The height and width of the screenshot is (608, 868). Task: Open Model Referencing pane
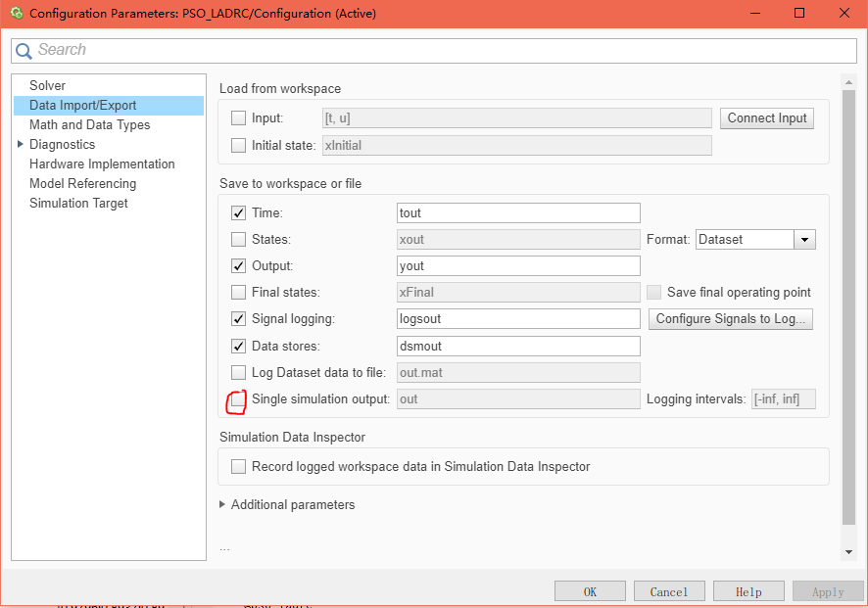(82, 184)
